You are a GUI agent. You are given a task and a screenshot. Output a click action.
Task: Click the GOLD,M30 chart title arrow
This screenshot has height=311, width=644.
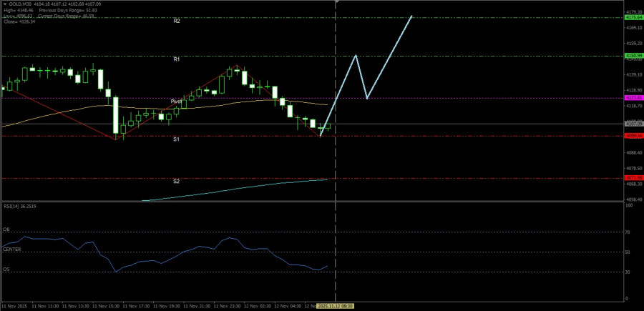click(4, 4)
